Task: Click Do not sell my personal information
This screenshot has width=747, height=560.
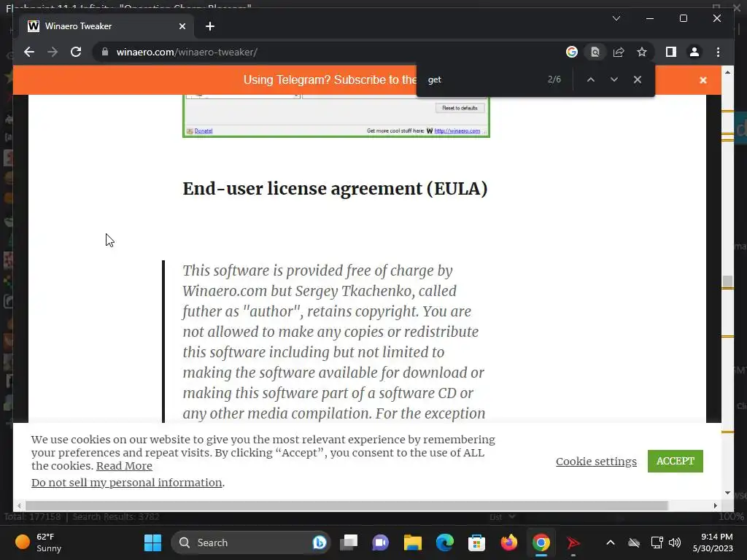Action: 127,483
